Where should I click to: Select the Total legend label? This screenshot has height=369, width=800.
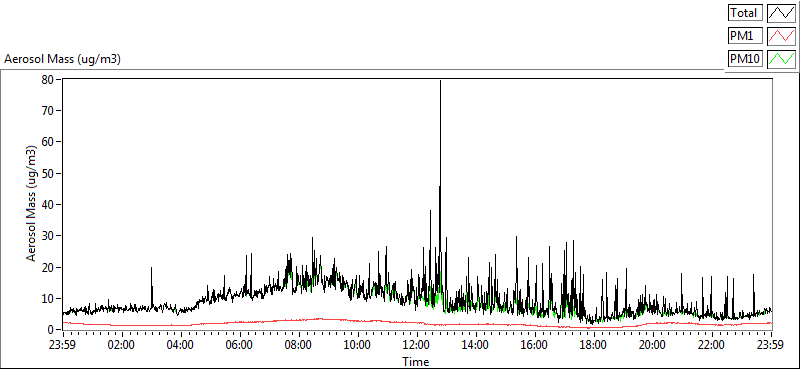click(x=745, y=13)
